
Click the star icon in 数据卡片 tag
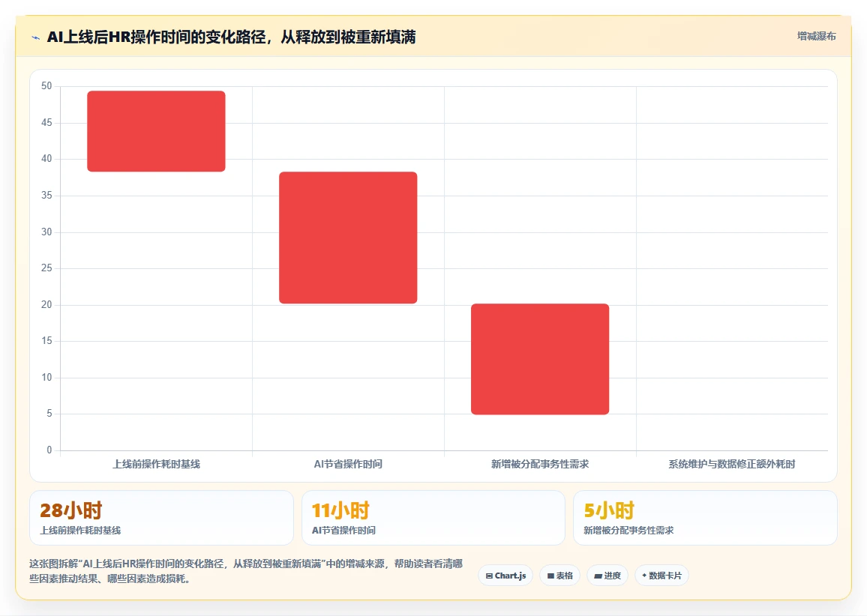tap(644, 576)
